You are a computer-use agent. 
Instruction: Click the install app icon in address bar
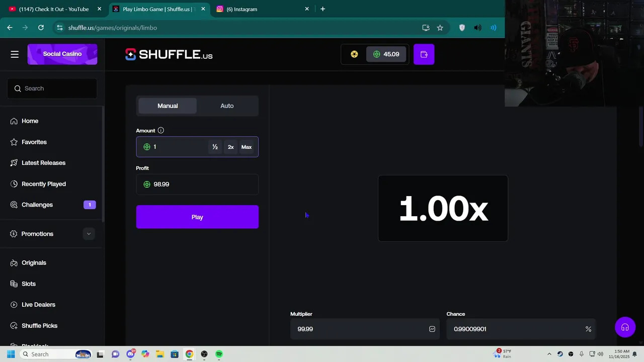coord(426,28)
